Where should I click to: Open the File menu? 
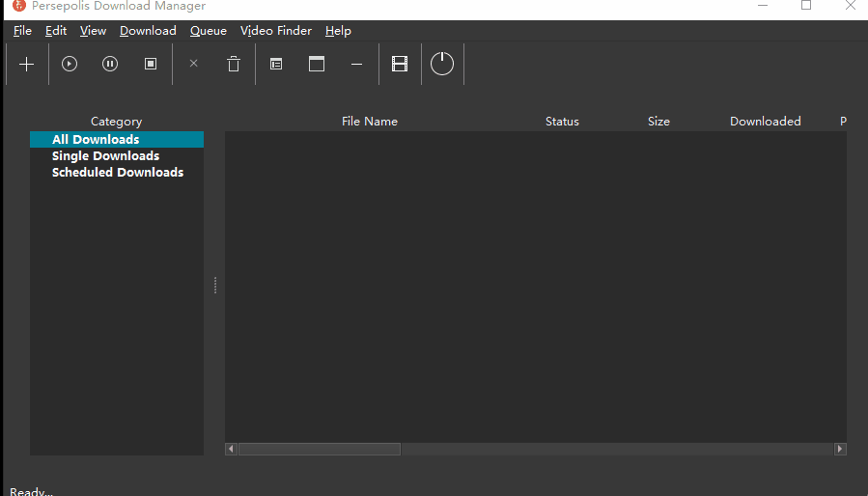22,31
